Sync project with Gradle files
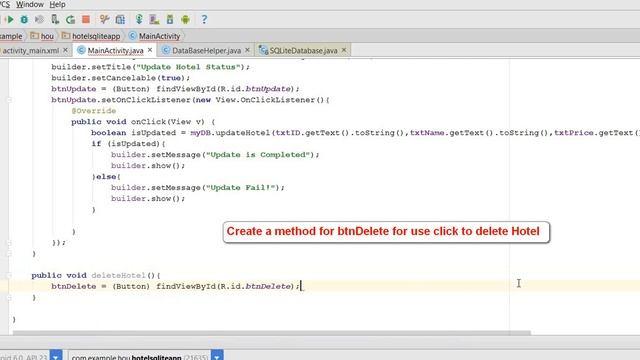This screenshot has width=640, height=360. (x=139, y=20)
